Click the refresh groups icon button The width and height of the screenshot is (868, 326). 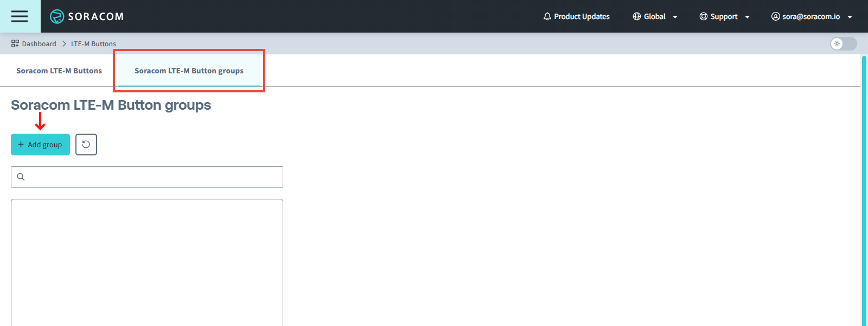(86, 145)
